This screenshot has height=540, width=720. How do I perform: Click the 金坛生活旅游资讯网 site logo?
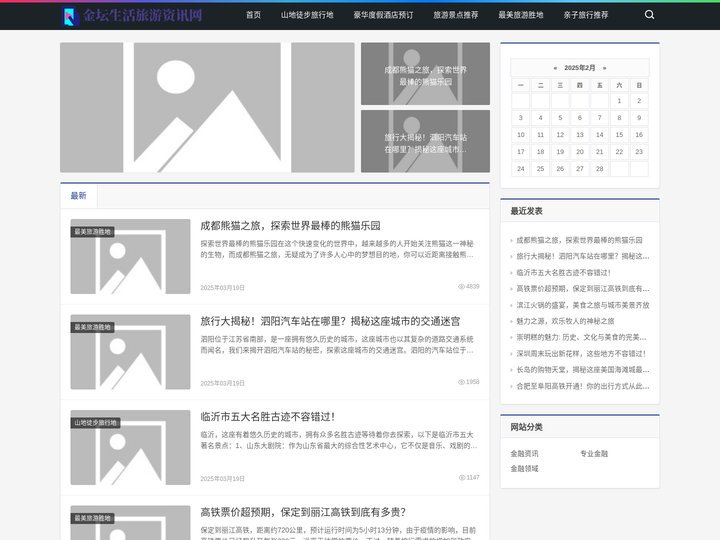pyautogui.click(x=132, y=16)
